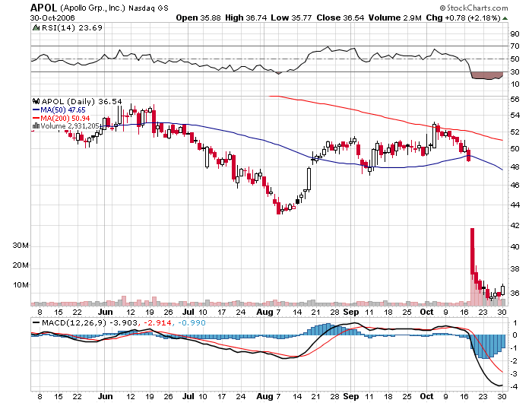Click the APOL (Daily) candlestick icon

coord(36,101)
